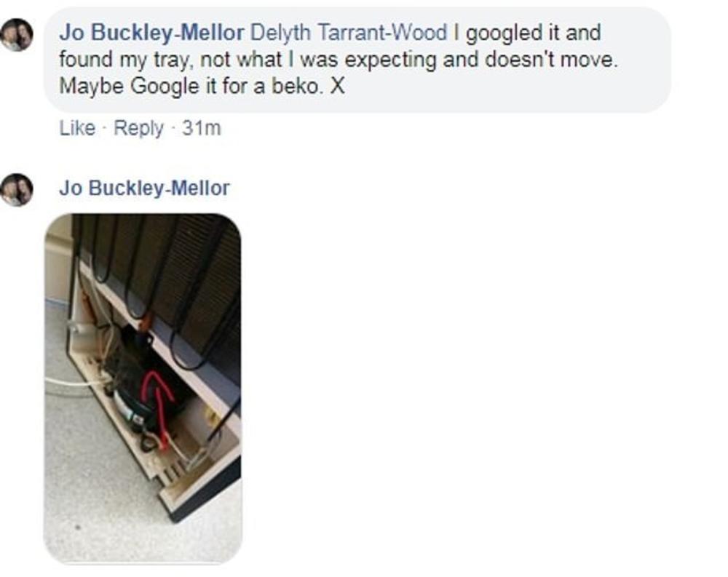Click Jo Buckley-Mellor name in first comment
Viewport: 728px width, 577px height.
point(151,33)
